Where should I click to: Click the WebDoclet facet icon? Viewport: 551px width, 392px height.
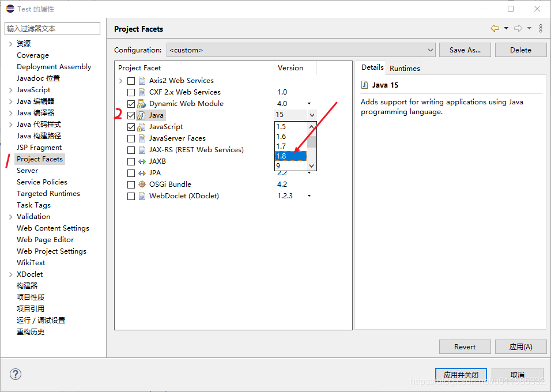click(x=142, y=196)
